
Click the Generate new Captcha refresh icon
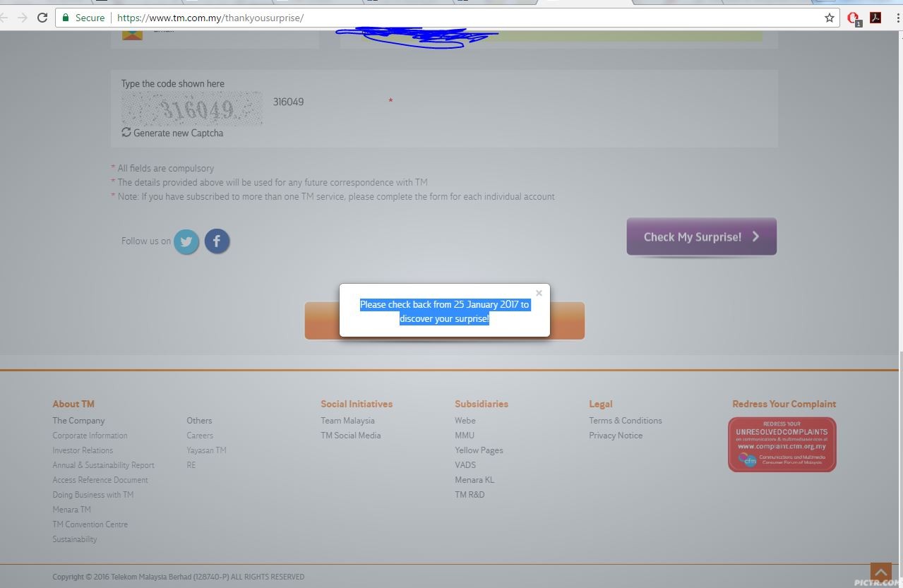click(126, 133)
